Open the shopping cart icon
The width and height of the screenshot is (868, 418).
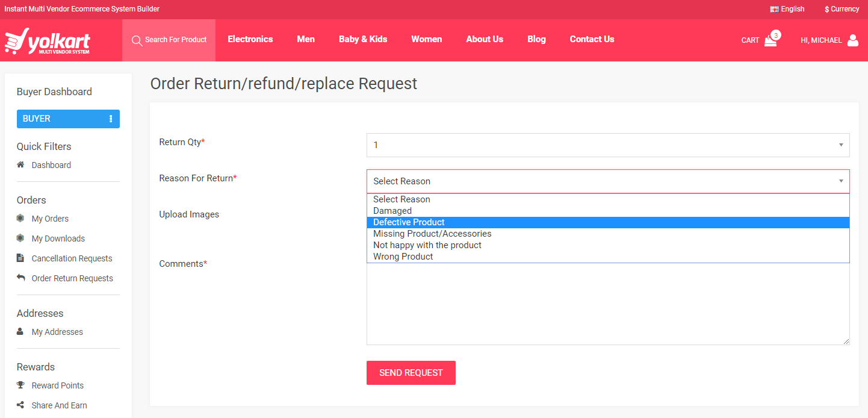[770, 40]
